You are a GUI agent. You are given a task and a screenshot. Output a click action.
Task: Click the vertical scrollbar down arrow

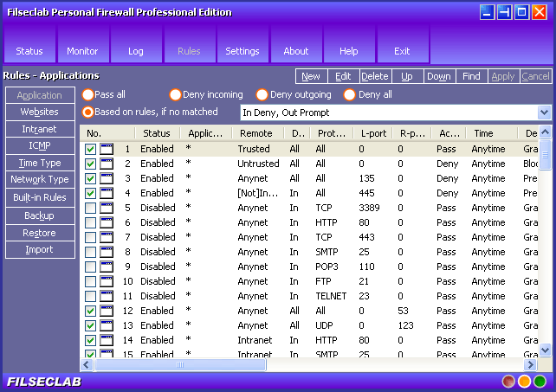545,350
